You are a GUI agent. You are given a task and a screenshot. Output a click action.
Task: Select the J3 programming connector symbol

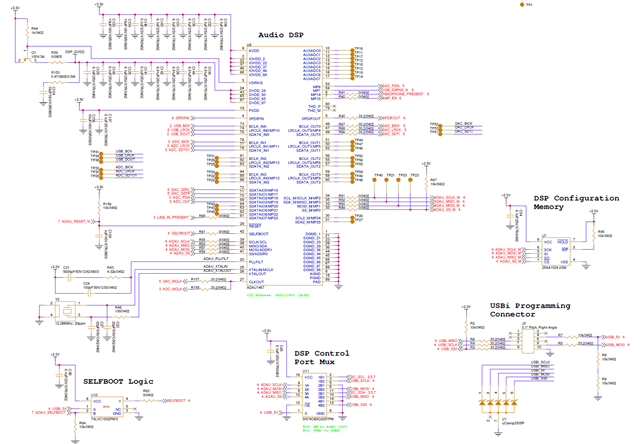528,341
